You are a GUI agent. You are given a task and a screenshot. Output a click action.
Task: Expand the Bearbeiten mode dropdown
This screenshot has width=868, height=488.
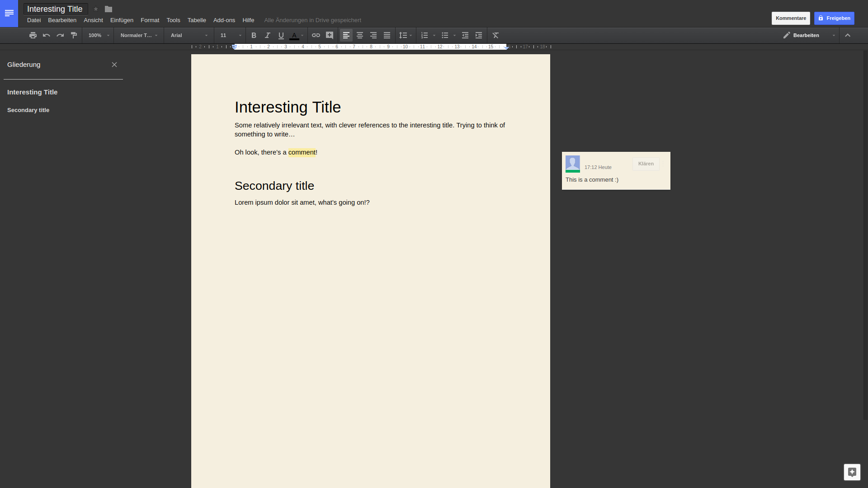[x=835, y=35]
